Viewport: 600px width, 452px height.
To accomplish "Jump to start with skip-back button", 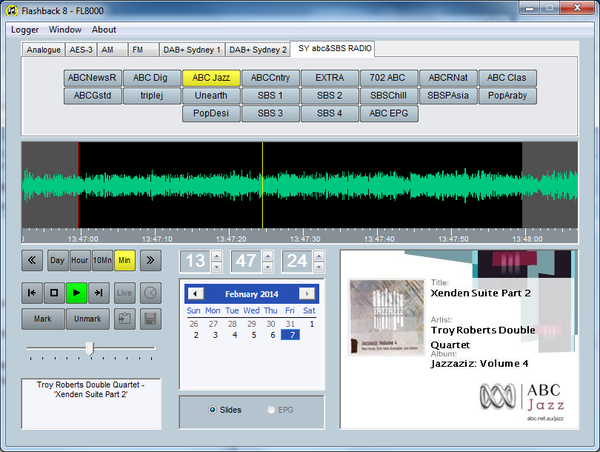I will pyautogui.click(x=32, y=293).
